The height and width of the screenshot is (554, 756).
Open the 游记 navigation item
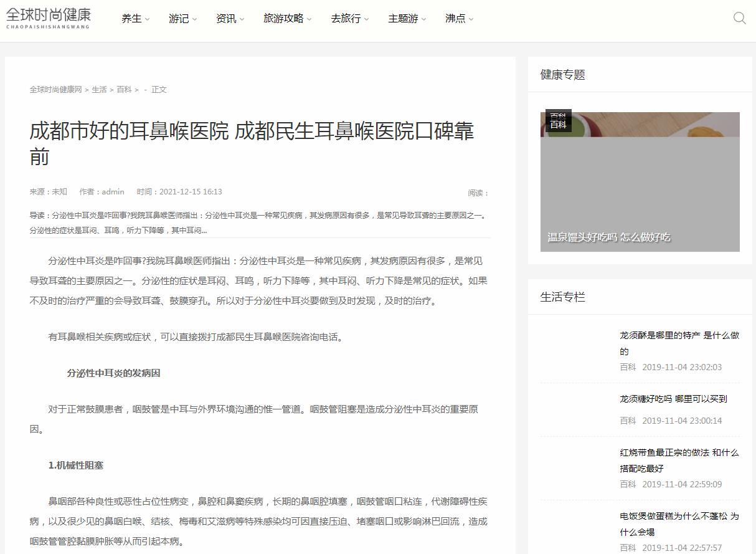(x=179, y=19)
